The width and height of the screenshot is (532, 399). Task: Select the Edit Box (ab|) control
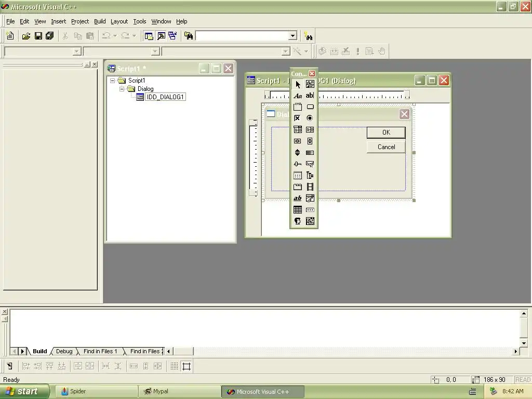point(310,96)
